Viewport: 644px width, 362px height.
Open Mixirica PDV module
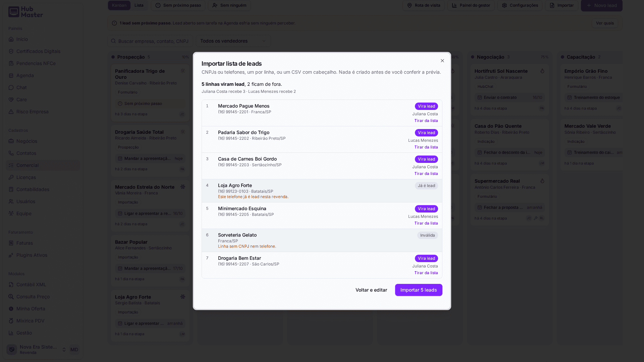coord(43,321)
